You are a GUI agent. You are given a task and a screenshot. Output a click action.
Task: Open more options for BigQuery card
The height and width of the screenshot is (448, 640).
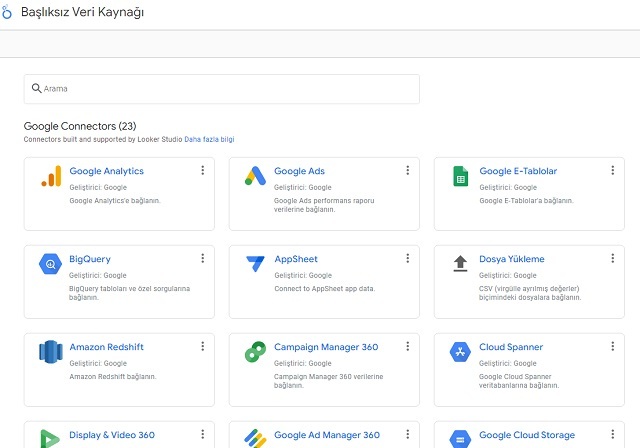(202, 258)
